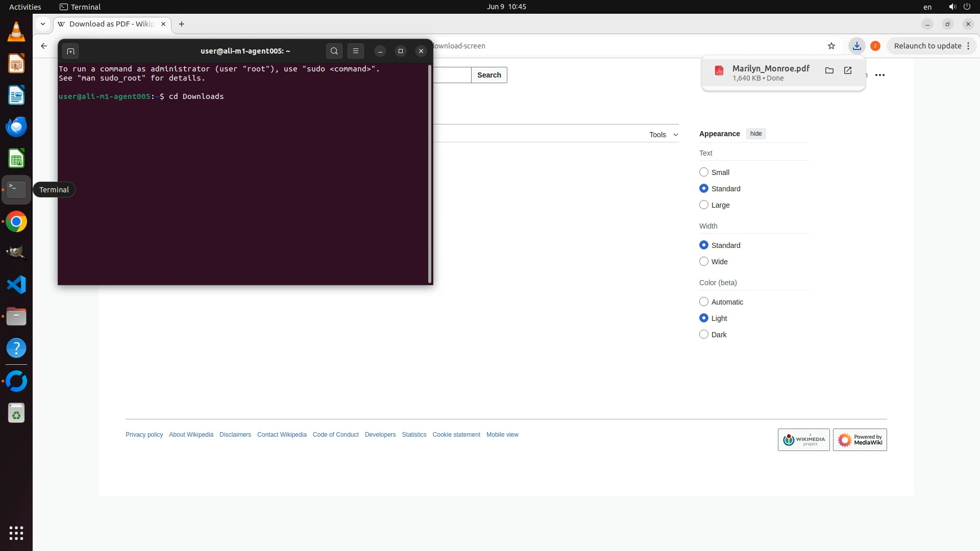This screenshot has width=980, height=551.
Task: Open the Activities overview
Action: pos(25,7)
